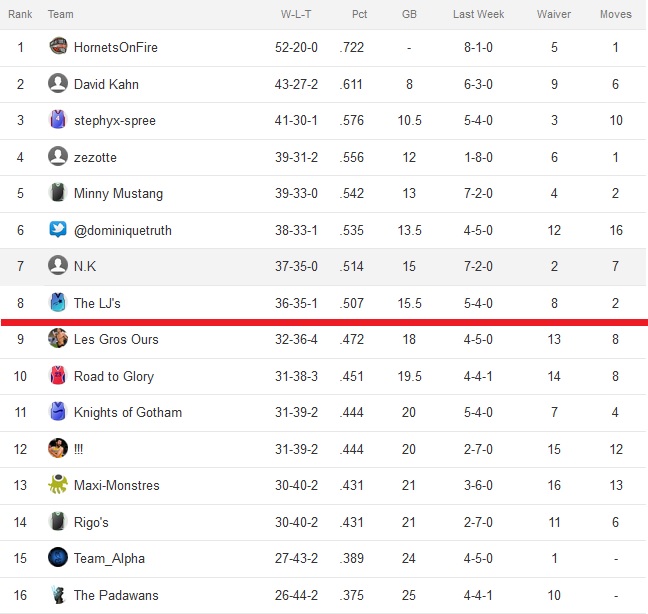Open David Kahn team page
The height and width of the screenshot is (614, 648).
[106, 84]
